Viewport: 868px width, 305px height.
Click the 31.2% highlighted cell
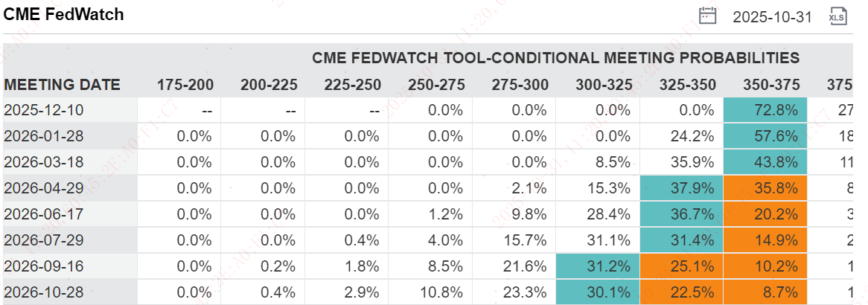point(597,266)
